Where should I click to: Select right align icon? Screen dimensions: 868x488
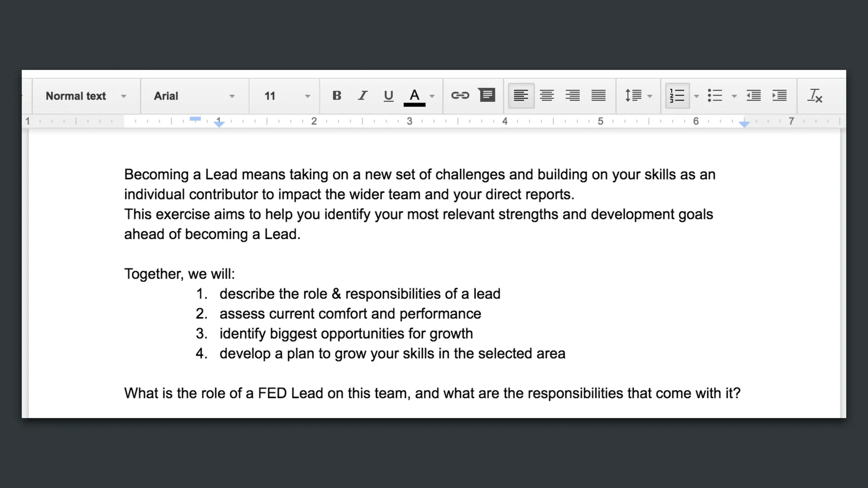573,96
